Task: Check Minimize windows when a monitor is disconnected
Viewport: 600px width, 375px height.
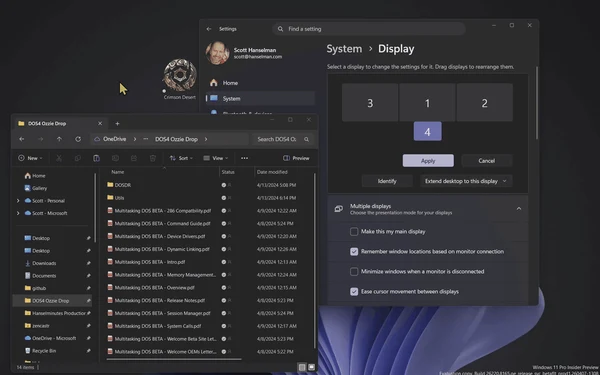Action: (x=354, y=271)
